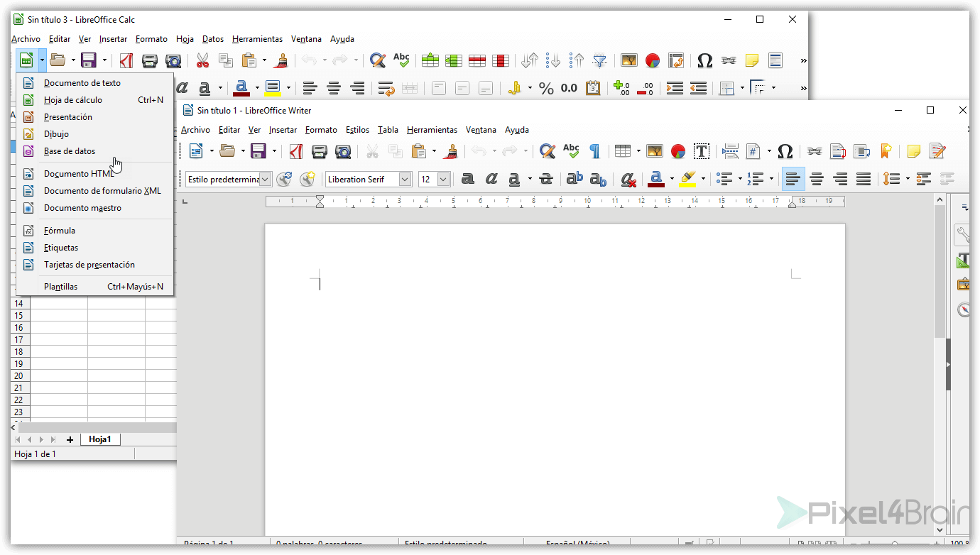Click the Update Style button in Writer
The image size is (980, 555).
(x=285, y=180)
